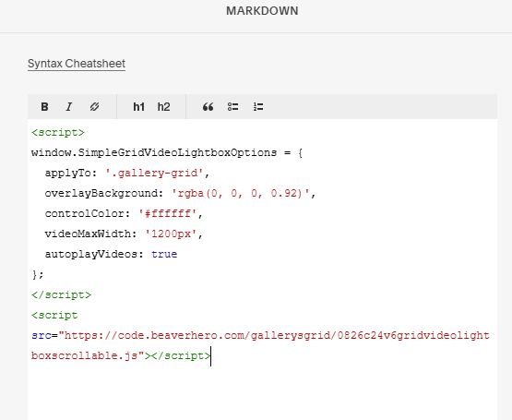
Task: Click the closing </script> tag line
Action: pyautogui.click(x=62, y=294)
